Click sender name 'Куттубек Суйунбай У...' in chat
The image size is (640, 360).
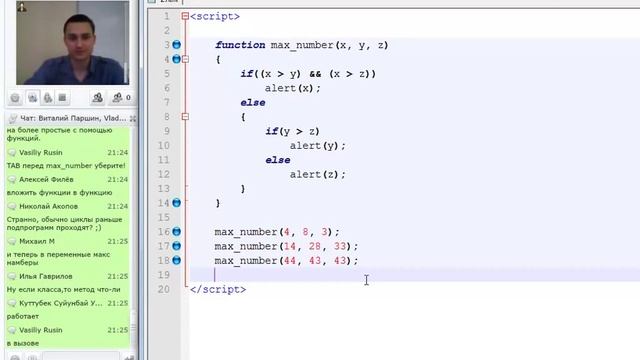tap(60, 303)
